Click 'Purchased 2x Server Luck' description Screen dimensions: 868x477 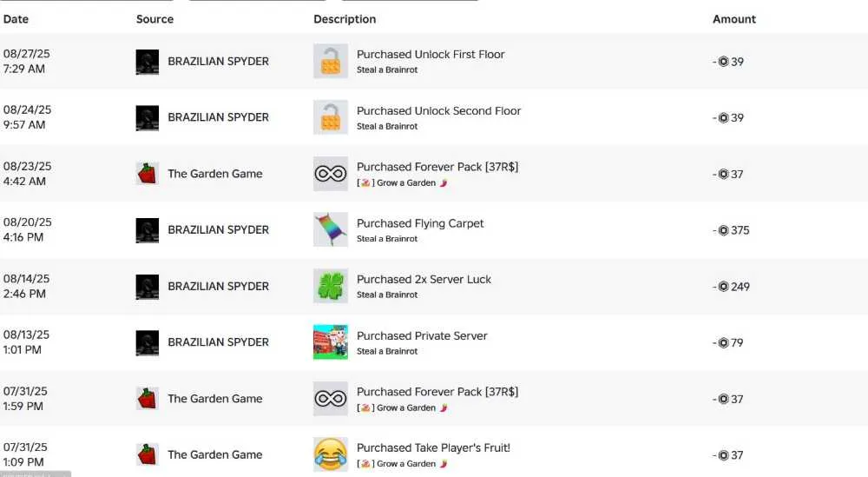tap(424, 279)
